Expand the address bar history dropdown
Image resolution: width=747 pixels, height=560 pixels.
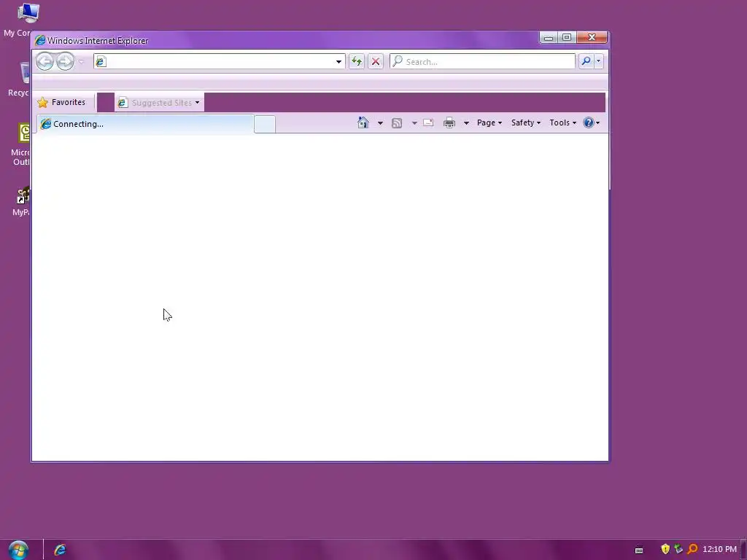pos(338,61)
